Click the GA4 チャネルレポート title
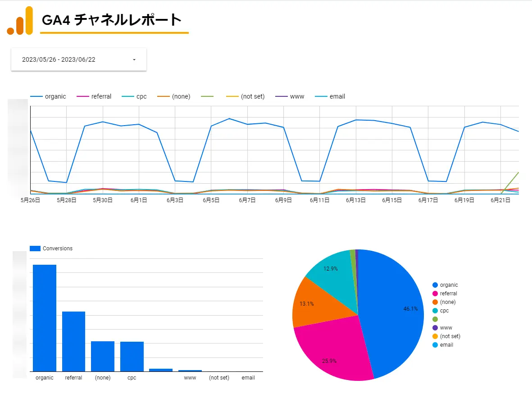Viewport: 532px width, 398px height. point(112,20)
